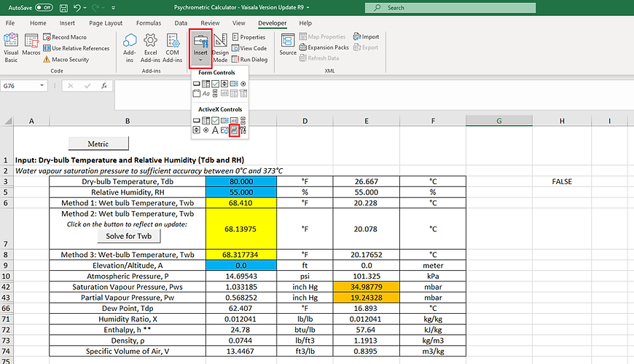Image resolution: width=634 pixels, height=364 pixels.
Task: Insert an ActiveX Image control
Action: (224, 130)
